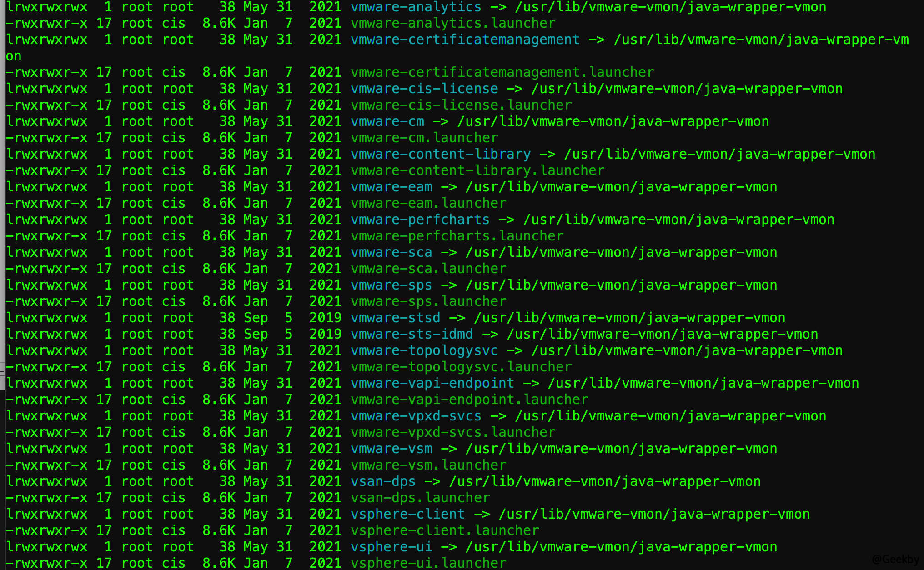Select the vmware-vapi-endpoint symlink
This screenshot has height=570, width=924.
pyautogui.click(x=432, y=383)
